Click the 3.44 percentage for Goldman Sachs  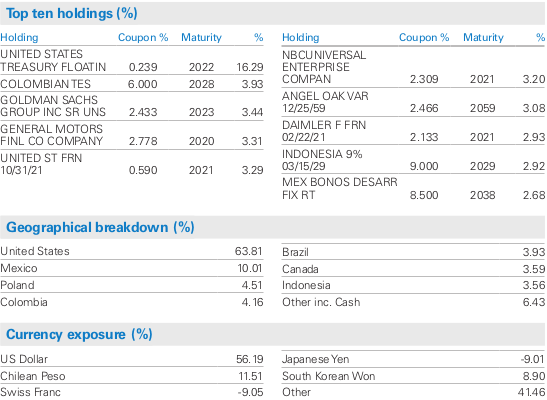point(252,112)
